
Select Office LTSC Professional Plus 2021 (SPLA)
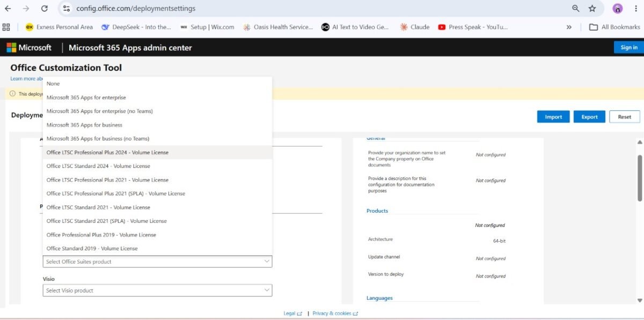(x=157, y=194)
